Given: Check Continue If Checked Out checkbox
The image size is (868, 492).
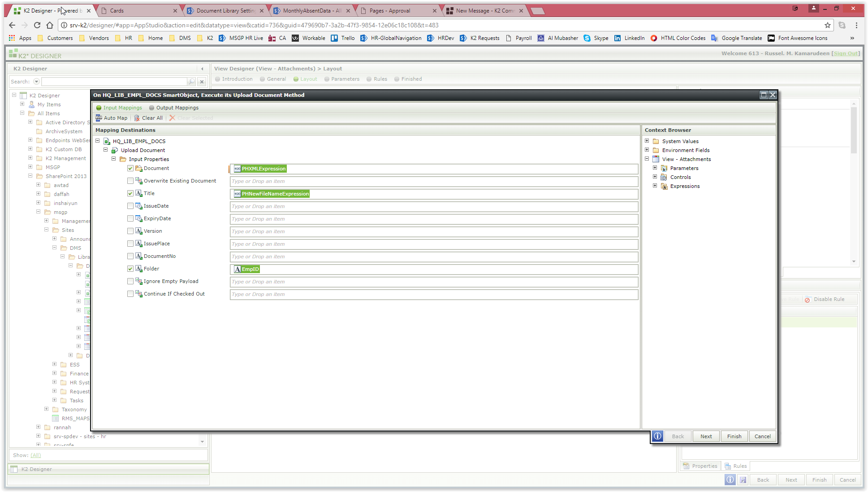Looking at the screenshot, I should (130, 294).
